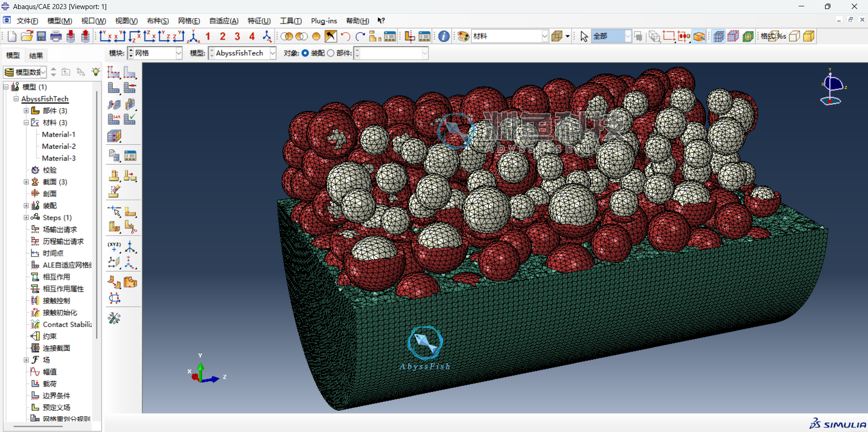
Task: Create datum axis tool
Action: click(130, 247)
